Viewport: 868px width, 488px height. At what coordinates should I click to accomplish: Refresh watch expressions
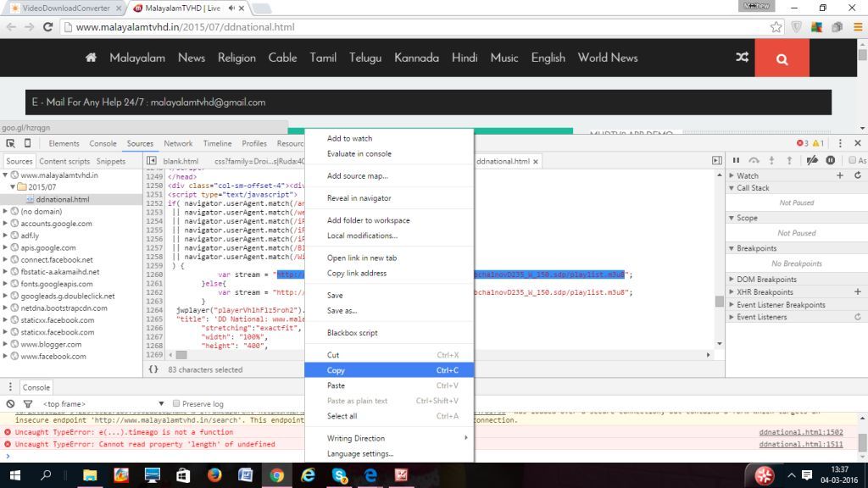tap(858, 175)
